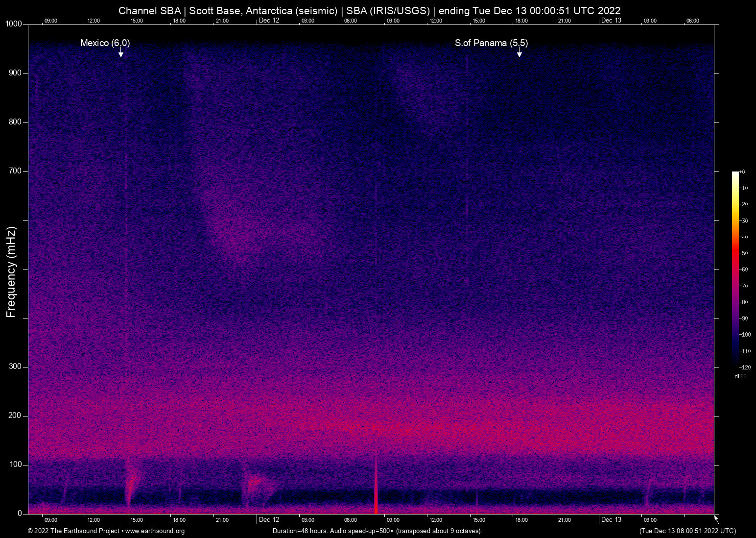Screen dimensions: 756x538
Task: Click the arrow below the Mexico (6.0) label
Action: [x=120, y=53]
